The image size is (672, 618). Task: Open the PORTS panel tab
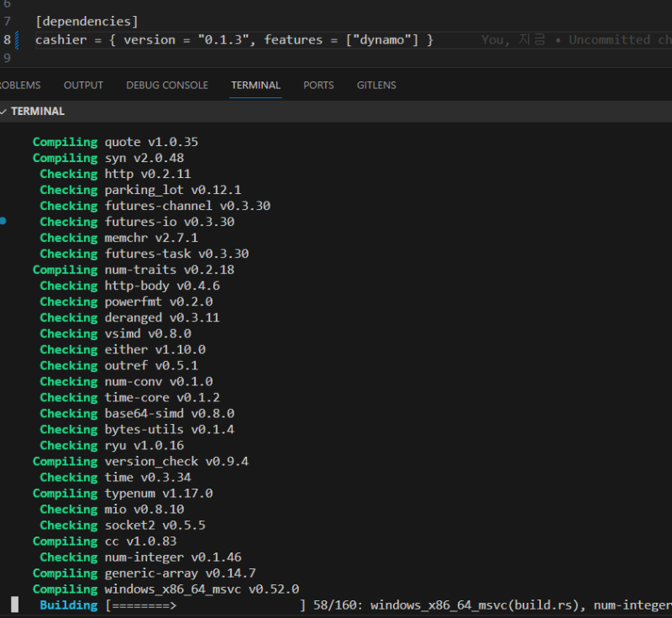[318, 85]
